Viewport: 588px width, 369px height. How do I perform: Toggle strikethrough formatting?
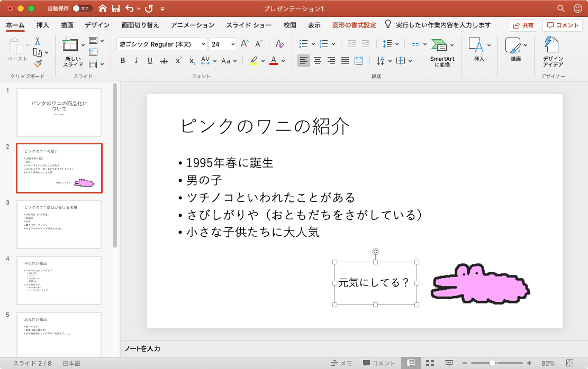click(x=164, y=61)
